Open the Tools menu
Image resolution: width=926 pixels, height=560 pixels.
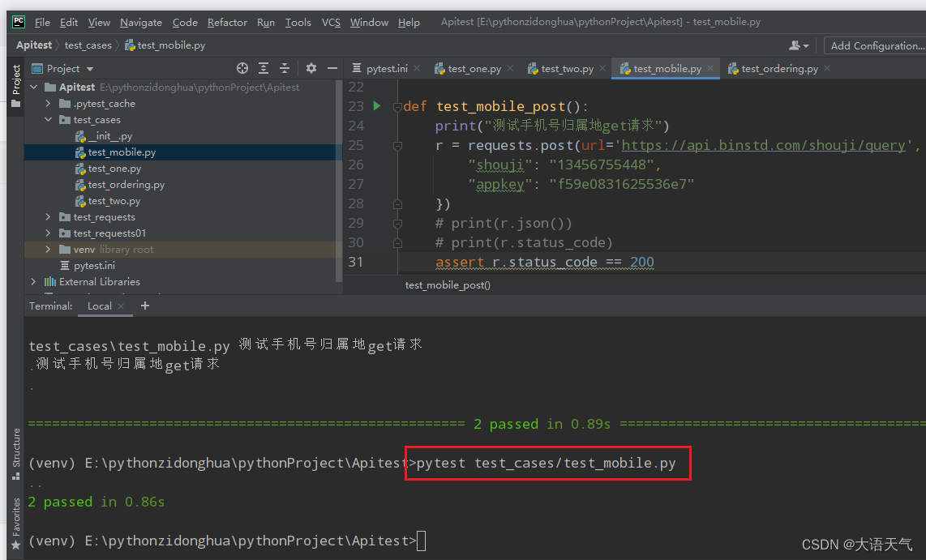tap(298, 23)
